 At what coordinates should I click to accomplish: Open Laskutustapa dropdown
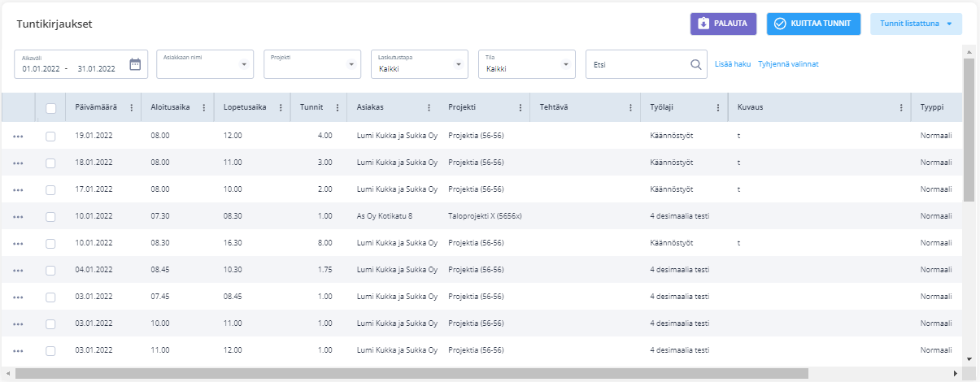pos(459,64)
